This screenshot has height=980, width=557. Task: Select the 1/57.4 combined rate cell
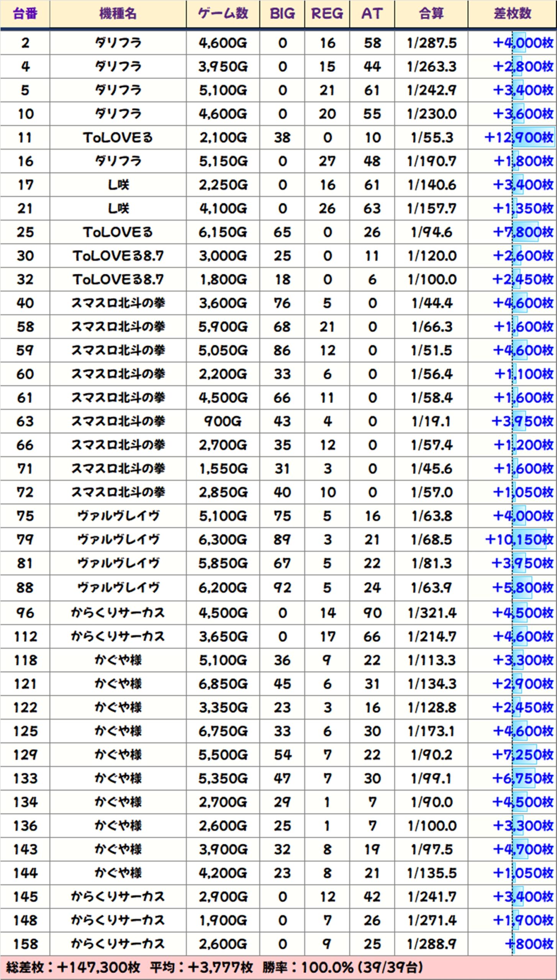click(431, 445)
